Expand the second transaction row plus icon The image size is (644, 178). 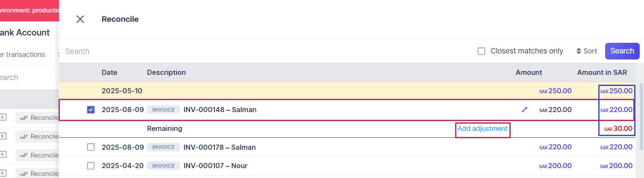coord(3,136)
